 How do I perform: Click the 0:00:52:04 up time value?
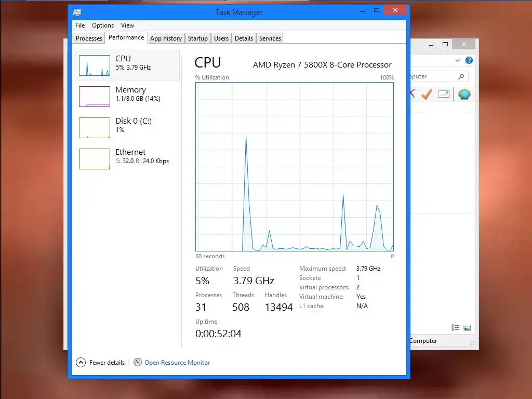coord(218,334)
